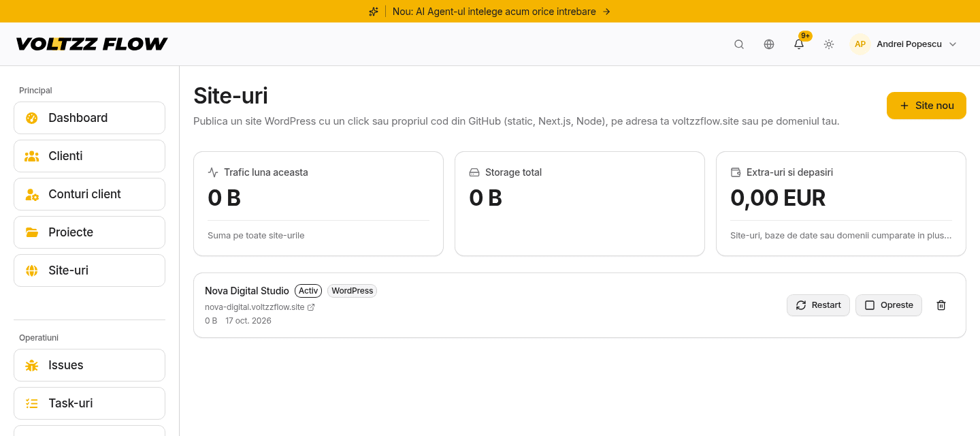Click the Extra-uri si depasiri card title

pos(789,172)
